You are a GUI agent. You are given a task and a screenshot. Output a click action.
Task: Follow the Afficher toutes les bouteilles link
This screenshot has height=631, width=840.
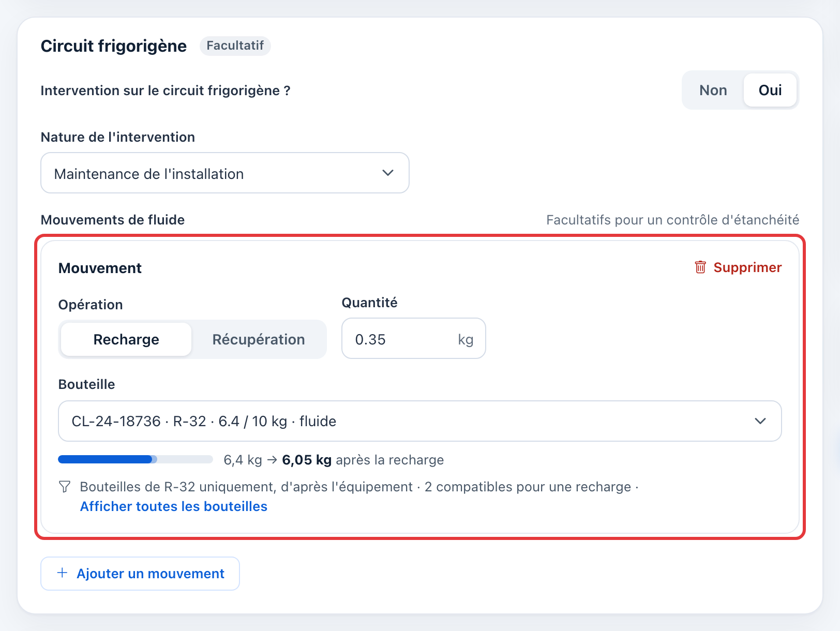coord(174,506)
